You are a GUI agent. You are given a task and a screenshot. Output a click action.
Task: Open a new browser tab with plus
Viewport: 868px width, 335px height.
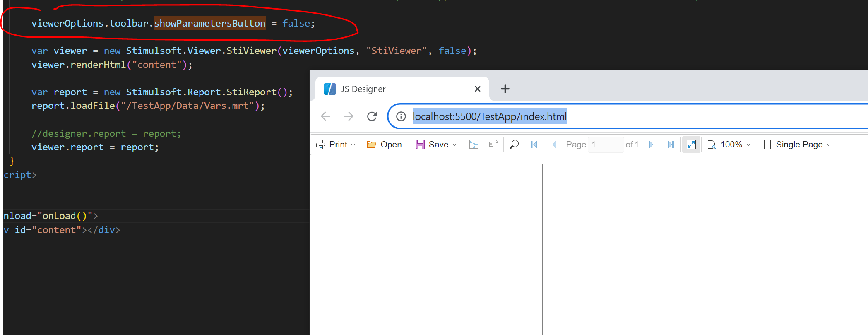[x=505, y=89]
